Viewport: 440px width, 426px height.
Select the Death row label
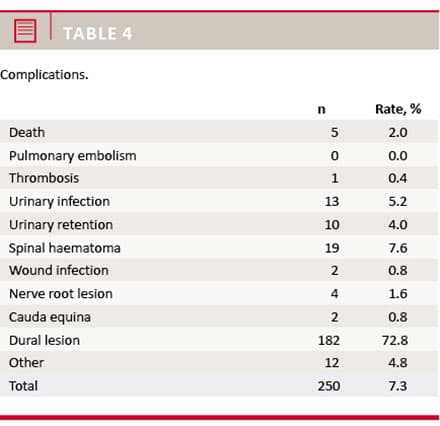click(27, 132)
